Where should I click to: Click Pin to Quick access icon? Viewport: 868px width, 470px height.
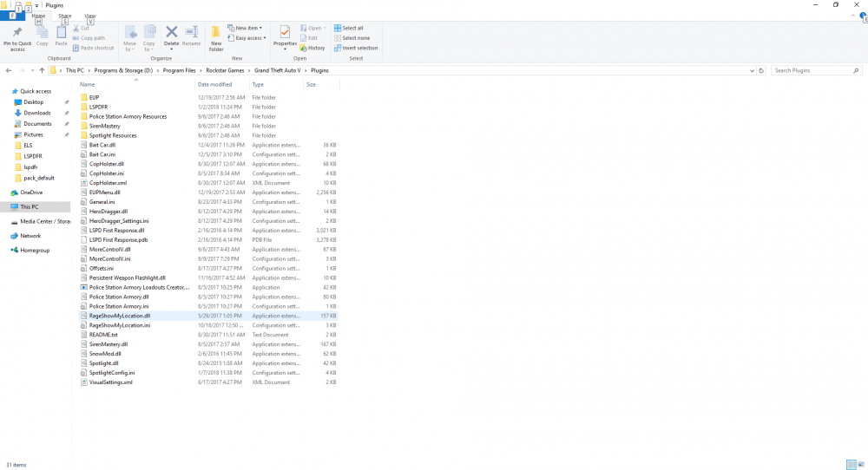pos(17,32)
